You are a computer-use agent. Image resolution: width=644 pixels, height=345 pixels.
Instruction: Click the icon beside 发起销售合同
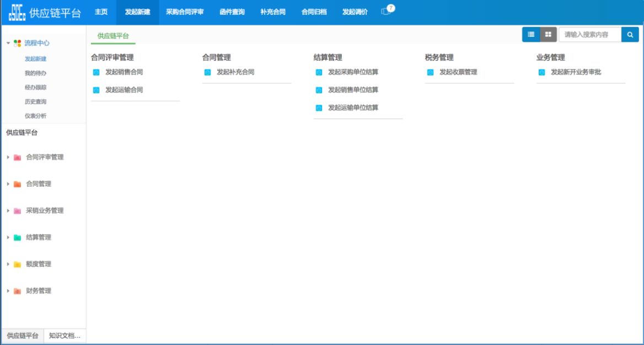tap(96, 72)
